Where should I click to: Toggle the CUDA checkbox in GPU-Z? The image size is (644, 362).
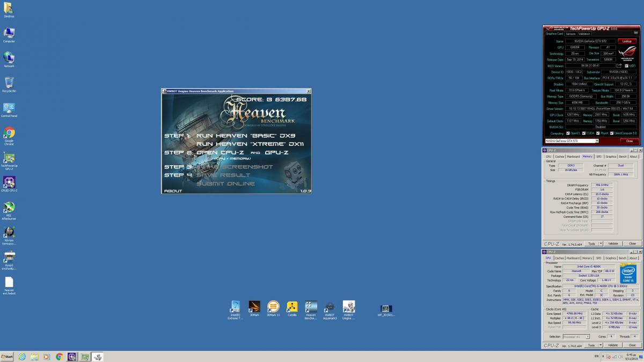tap(583, 133)
